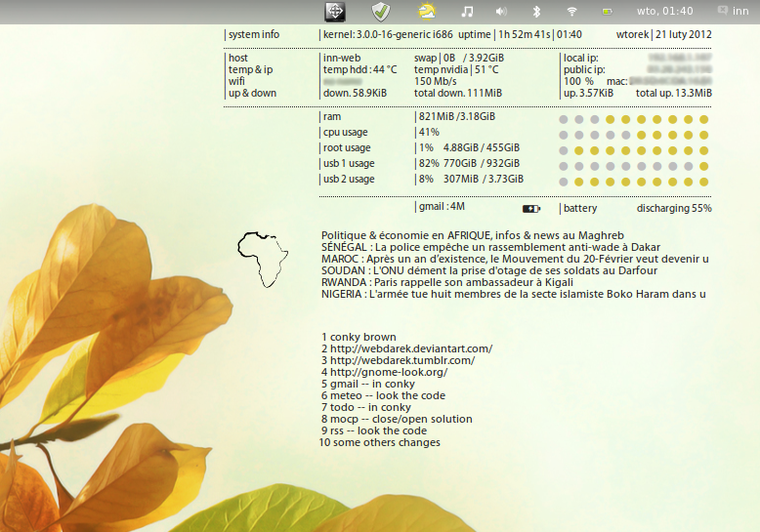Click the RWANDA news headline

point(446,282)
